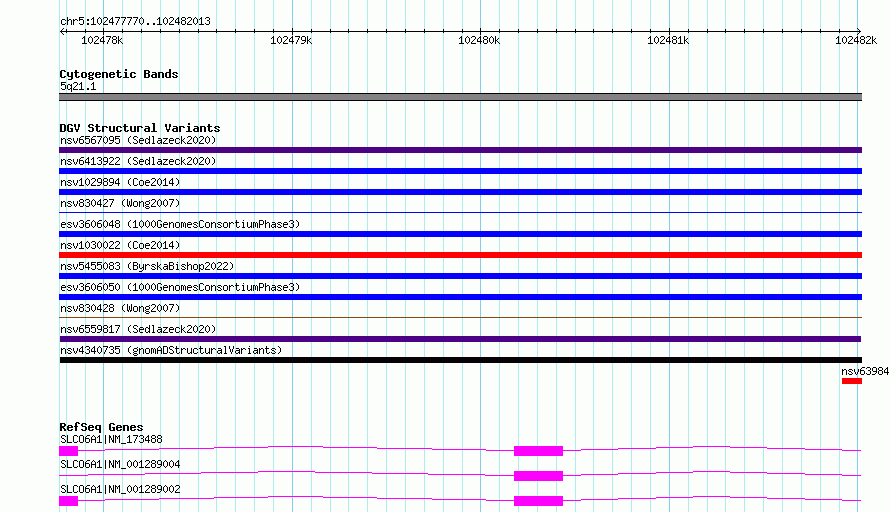Viewport: 890px width, 512px height.
Task: Click the small red nsv63984 variant bar
Action: (x=852, y=381)
